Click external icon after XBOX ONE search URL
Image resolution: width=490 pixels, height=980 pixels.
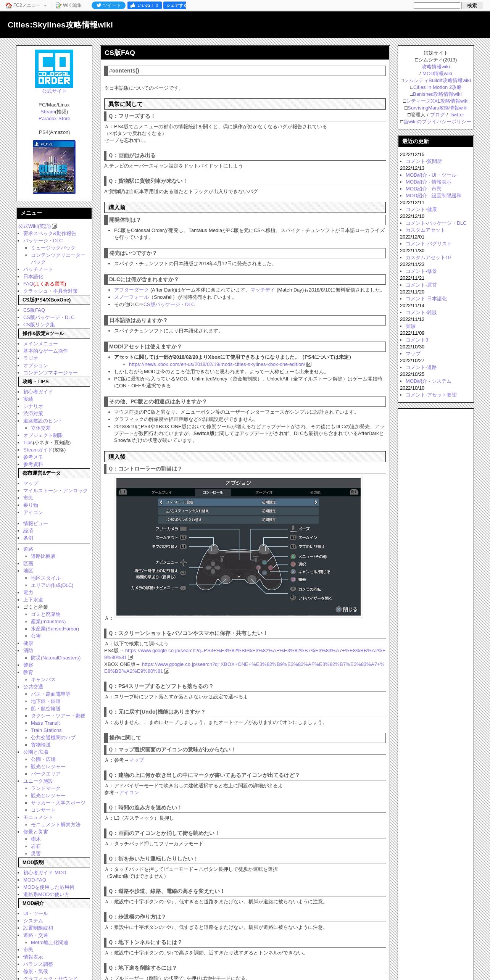[166, 671]
